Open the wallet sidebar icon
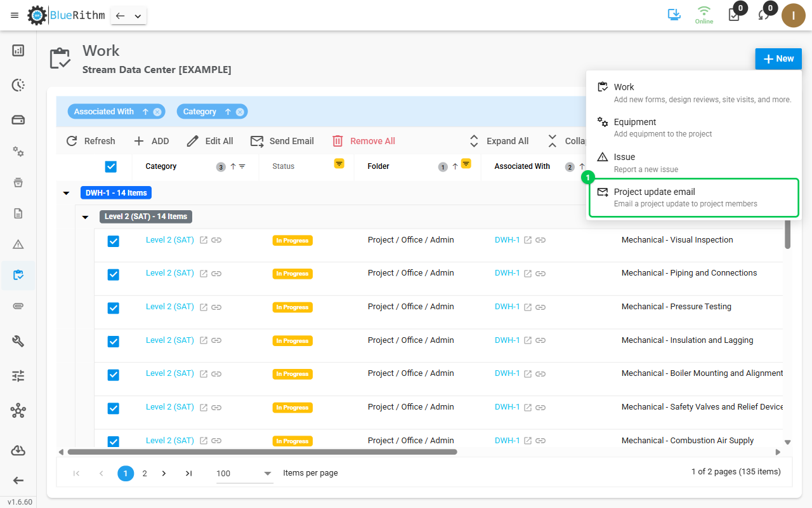 [x=18, y=120]
